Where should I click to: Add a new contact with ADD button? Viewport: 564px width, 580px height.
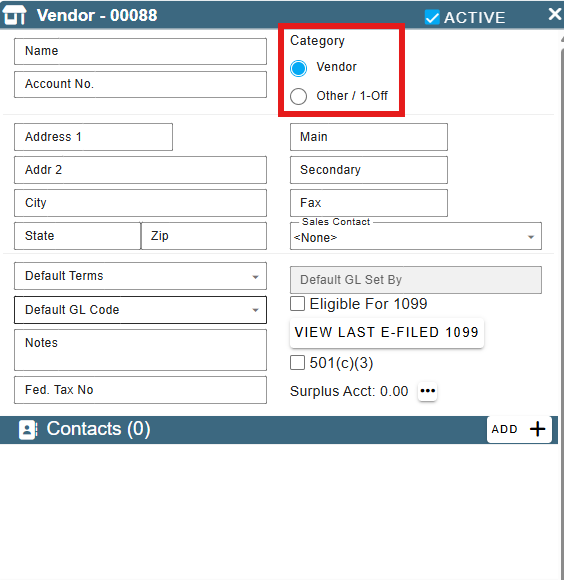(x=519, y=429)
